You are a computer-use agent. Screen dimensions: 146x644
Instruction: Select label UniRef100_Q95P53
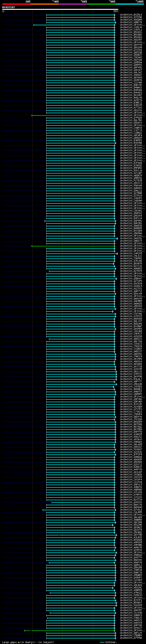pyautogui.click(x=131, y=65)
